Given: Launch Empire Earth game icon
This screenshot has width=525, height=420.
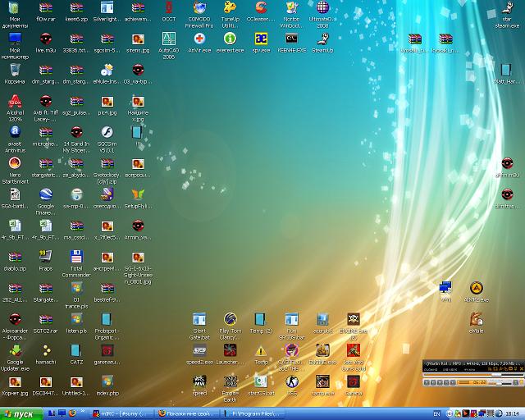Looking at the screenshot, I should click(x=230, y=381).
